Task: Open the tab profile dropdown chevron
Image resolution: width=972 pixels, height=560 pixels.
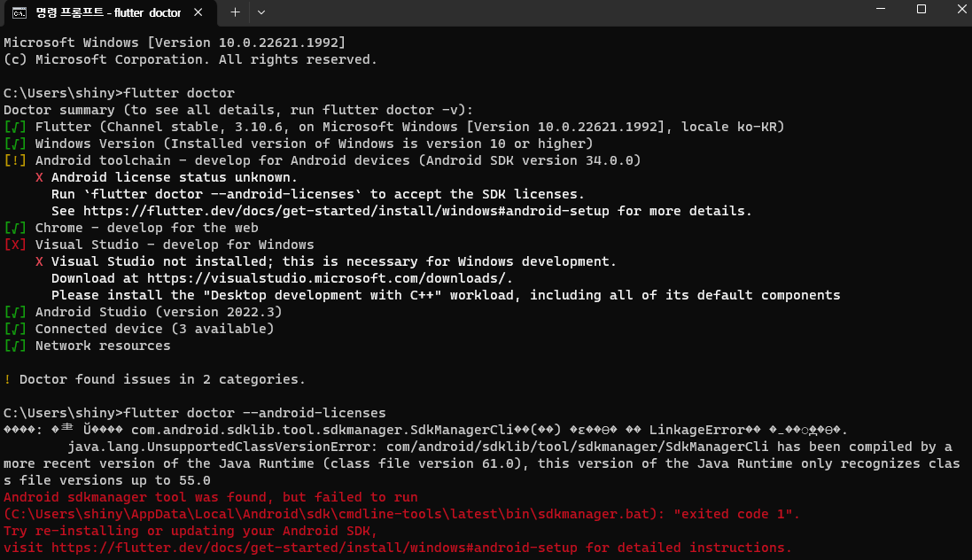Action: click(x=261, y=12)
